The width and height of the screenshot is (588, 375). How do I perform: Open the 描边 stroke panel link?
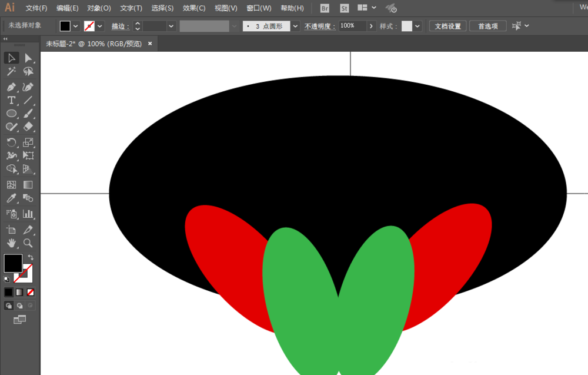(x=121, y=26)
